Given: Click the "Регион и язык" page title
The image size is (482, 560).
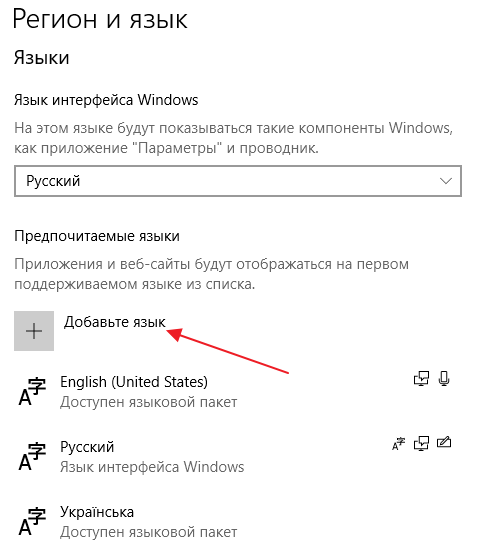Looking at the screenshot, I should point(100,19).
